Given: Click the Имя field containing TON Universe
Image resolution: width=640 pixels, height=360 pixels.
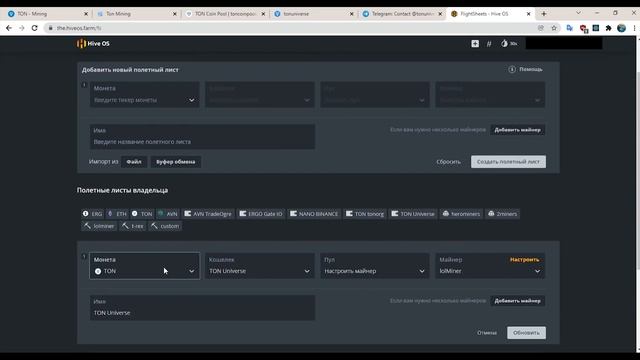Looking at the screenshot, I should (202, 308).
